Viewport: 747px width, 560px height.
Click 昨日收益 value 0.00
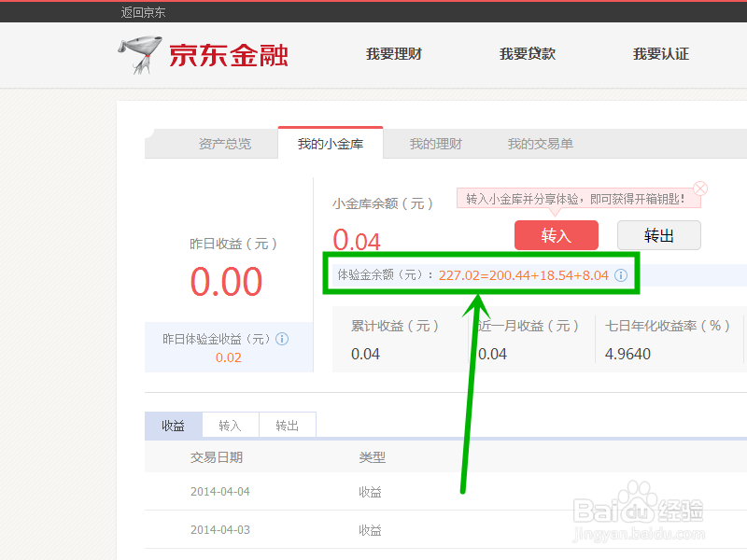click(226, 282)
